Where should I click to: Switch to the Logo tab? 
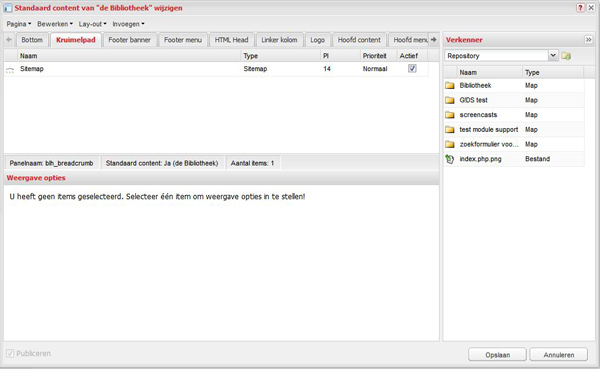tap(318, 40)
